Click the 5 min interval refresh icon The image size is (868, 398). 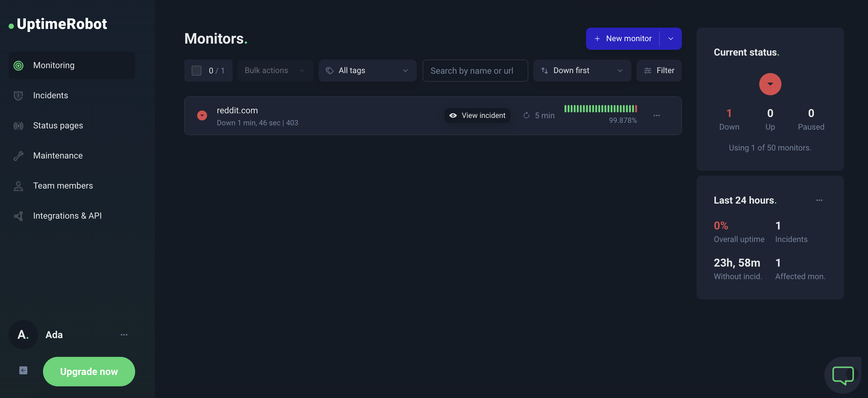pos(526,115)
